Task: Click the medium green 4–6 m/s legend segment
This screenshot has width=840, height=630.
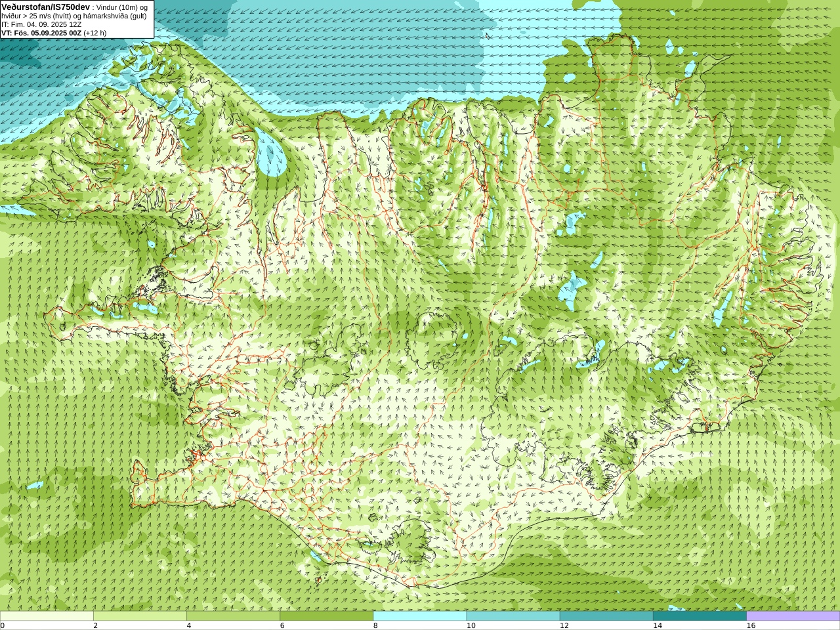Action: [233, 616]
